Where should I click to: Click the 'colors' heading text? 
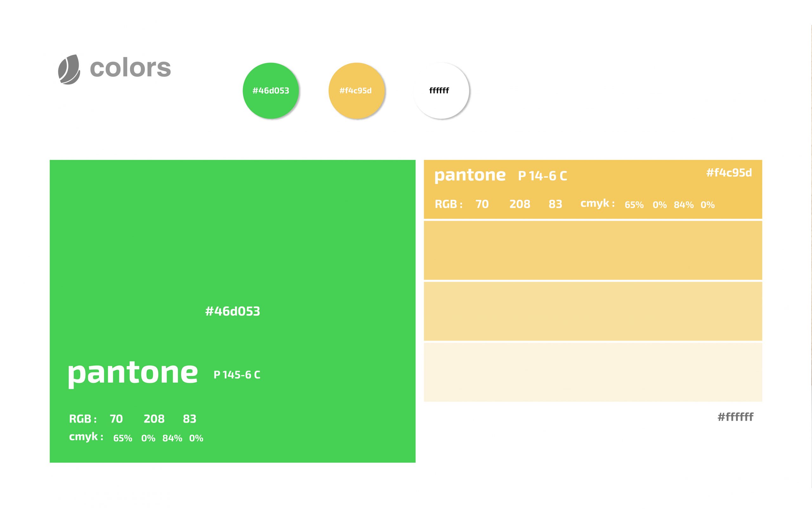(x=130, y=68)
